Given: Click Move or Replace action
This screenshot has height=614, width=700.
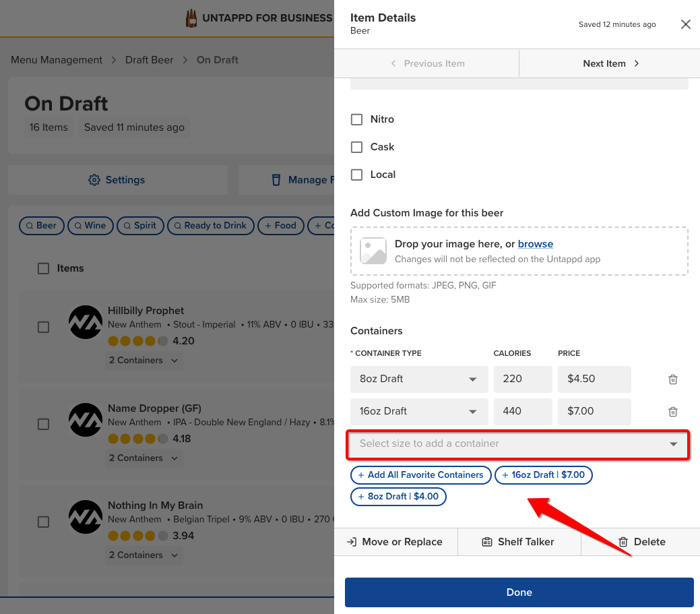Looking at the screenshot, I should tap(395, 542).
